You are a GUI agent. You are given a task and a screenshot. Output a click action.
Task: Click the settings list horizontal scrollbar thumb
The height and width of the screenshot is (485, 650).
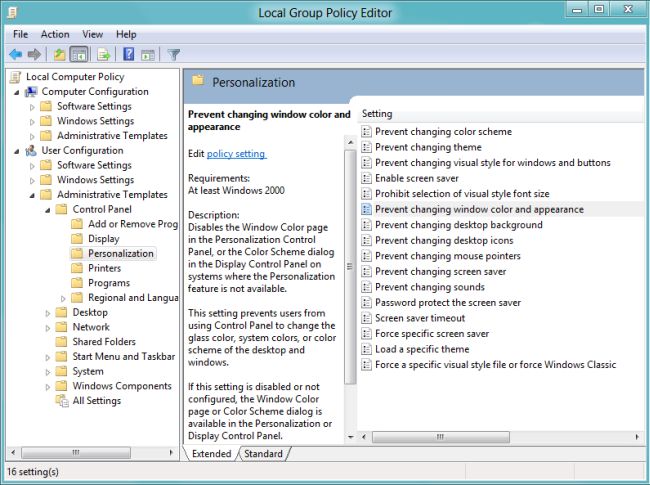(x=441, y=437)
